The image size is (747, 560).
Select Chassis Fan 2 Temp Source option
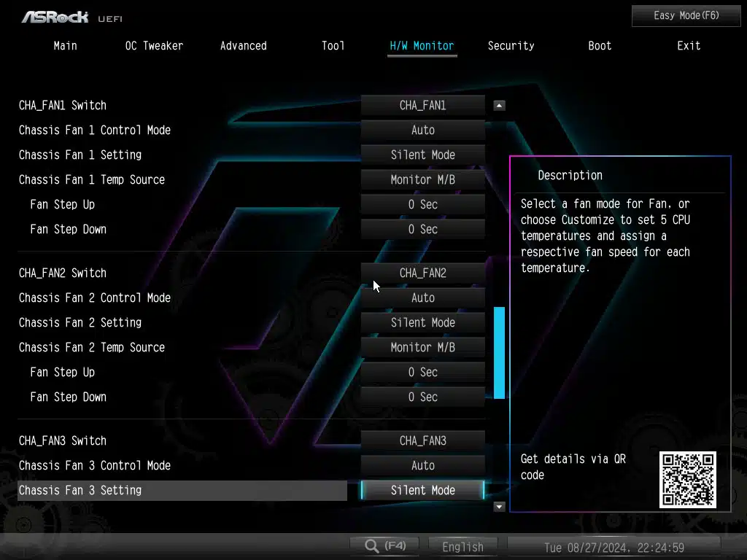coord(422,348)
